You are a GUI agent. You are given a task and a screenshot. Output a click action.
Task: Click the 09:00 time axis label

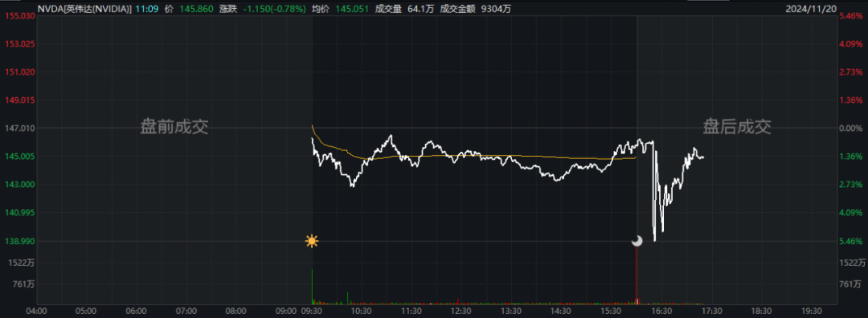coord(287,312)
